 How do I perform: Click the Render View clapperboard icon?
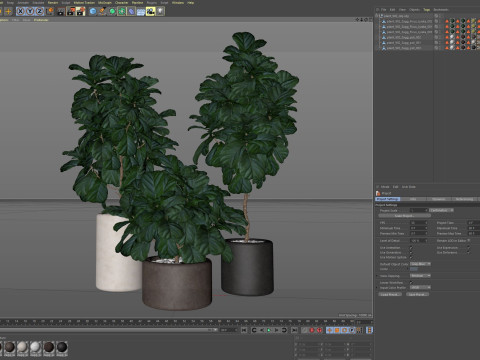tap(61, 12)
